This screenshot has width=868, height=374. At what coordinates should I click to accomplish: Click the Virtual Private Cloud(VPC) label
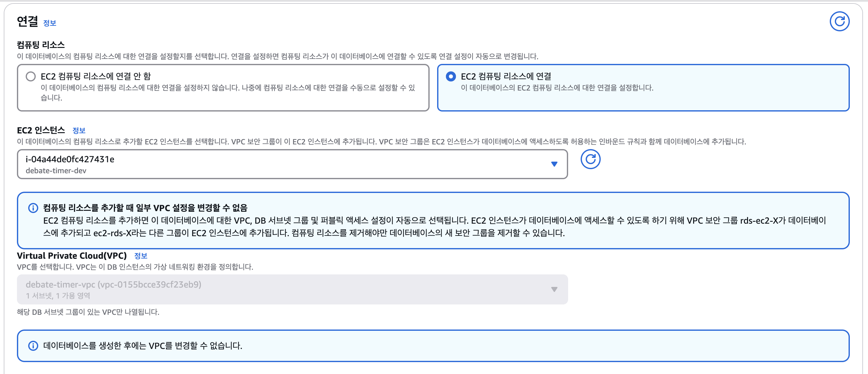pyautogui.click(x=72, y=256)
